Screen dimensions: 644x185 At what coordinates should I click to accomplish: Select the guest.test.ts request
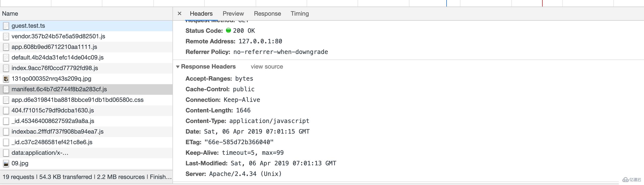[86, 26]
